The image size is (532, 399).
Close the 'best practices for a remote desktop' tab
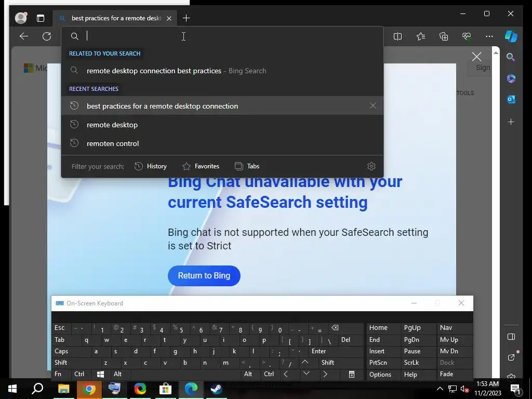coord(169,18)
